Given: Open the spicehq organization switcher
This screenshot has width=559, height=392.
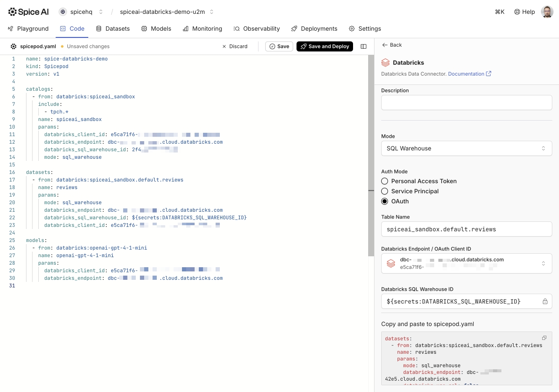Looking at the screenshot, I should 81,12.
